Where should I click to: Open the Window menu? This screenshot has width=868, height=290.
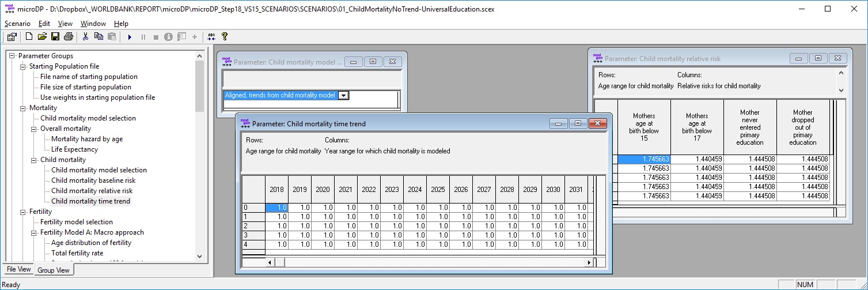click(x=93, y=24)
